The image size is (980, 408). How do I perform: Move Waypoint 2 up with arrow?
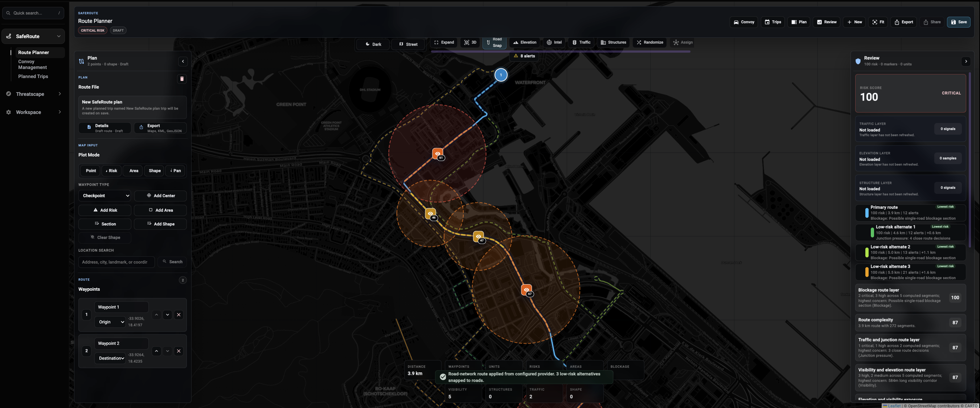(x=156, y=351)
